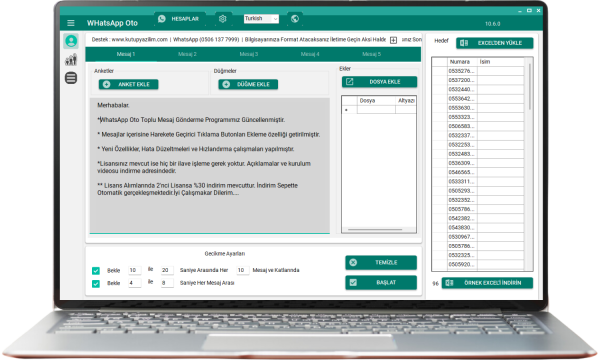
Task: Select the row with number 0506583...
Action: coord(478,126)
